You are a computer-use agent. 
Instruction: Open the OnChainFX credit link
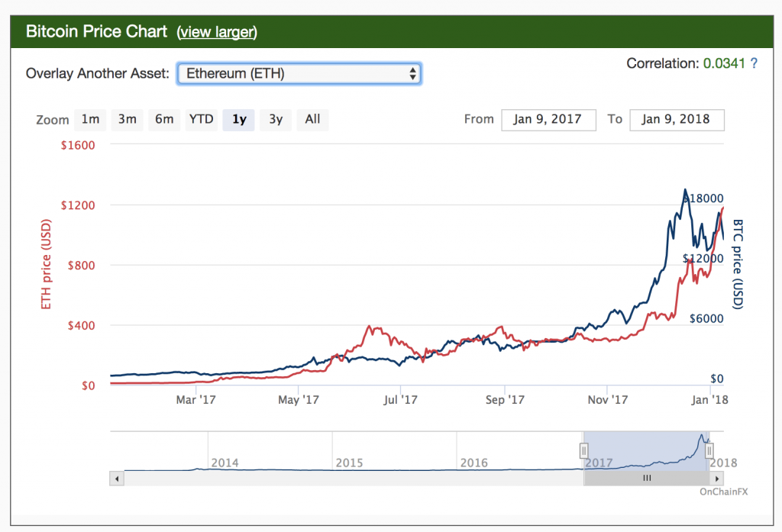723,492
